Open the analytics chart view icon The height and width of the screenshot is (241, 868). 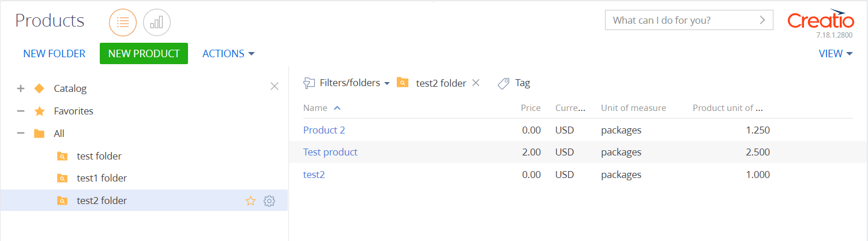tap(157, 23)
